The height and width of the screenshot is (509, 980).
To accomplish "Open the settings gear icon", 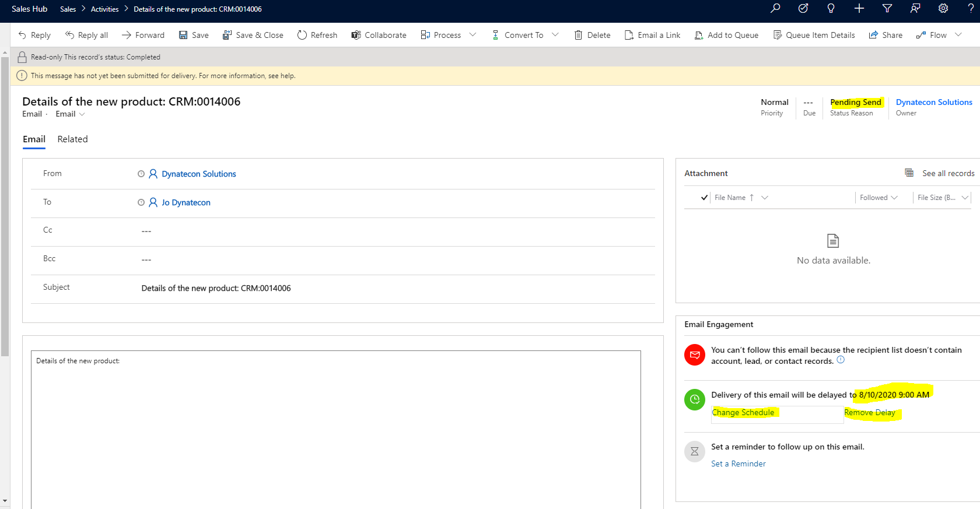I will click(x=943, y=8).
